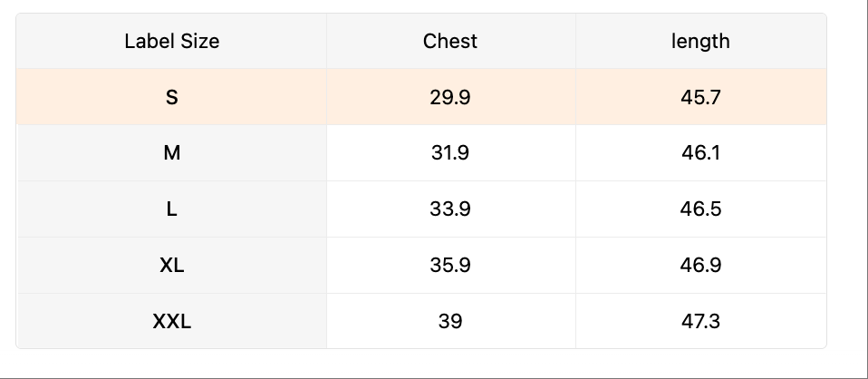
Task: Click length value 45.7 in highlighted row
Action: tap(700, 97)
